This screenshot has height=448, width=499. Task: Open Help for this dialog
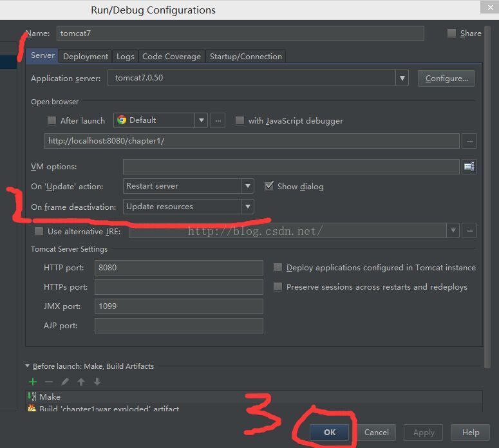pos(471,433)
